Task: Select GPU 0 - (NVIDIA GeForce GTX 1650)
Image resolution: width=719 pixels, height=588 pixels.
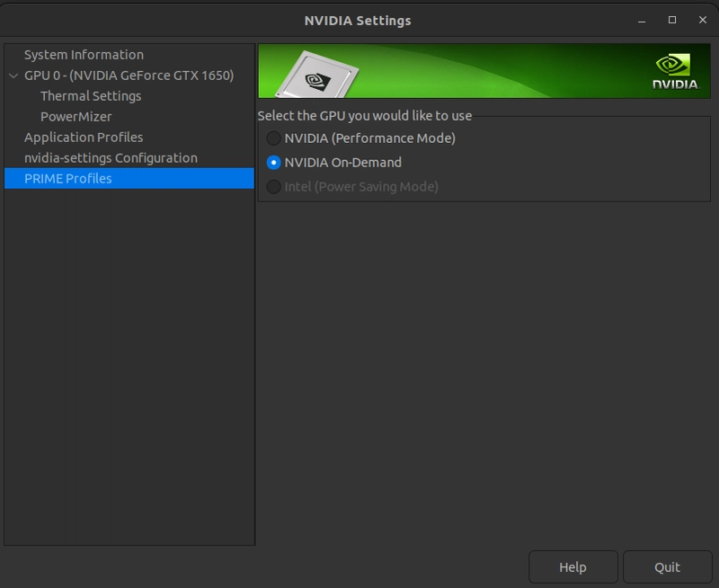Action: point(129,76)
